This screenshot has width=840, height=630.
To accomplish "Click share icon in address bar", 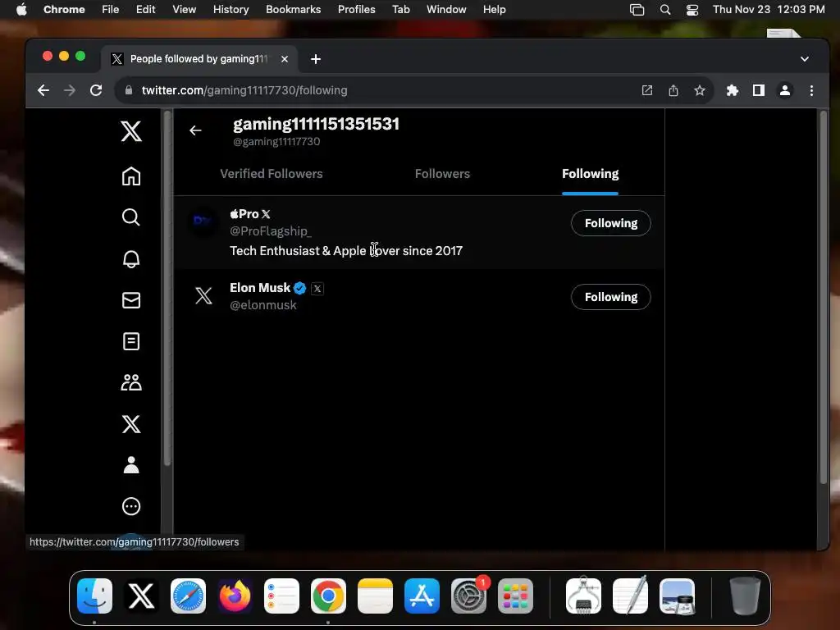I will [x=673, y=90].
